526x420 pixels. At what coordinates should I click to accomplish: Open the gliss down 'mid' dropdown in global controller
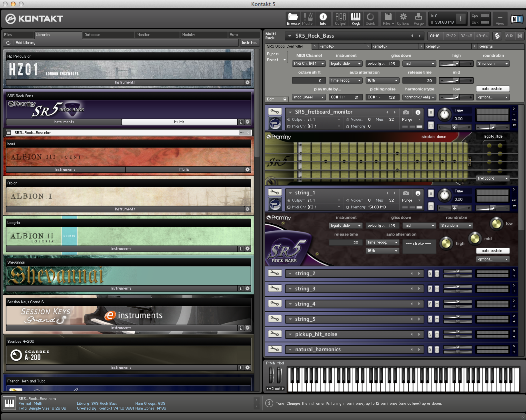click(x=419, y=64)
